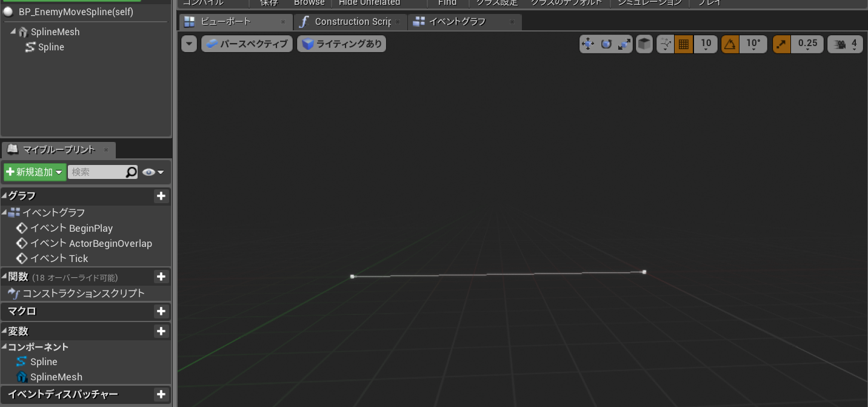Select BP_EnemyMoveSpline(self) in components tree

pos(76,12)
